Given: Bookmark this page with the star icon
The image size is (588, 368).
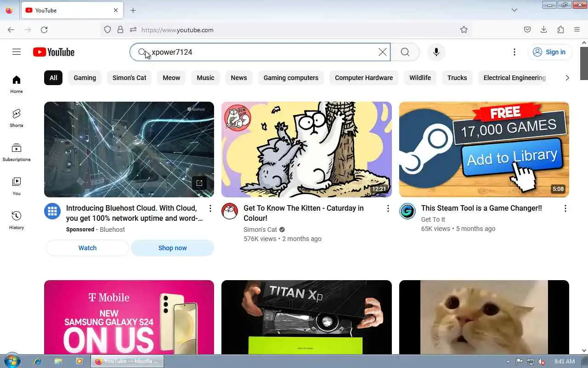Looking at the screenshot, I should coord(464,29).
